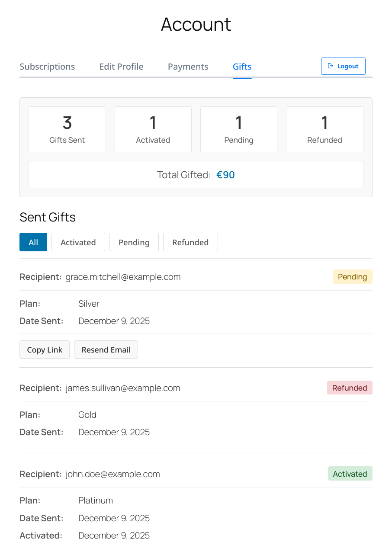
Task: Click the Gifts Sent stat card
Action: 67,129
